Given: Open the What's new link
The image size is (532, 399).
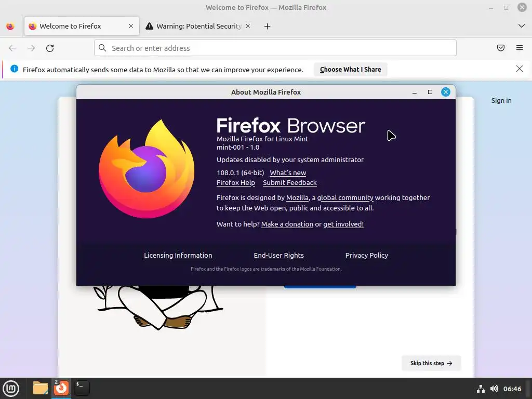Looking at the screenshot, I should point(288,172).
